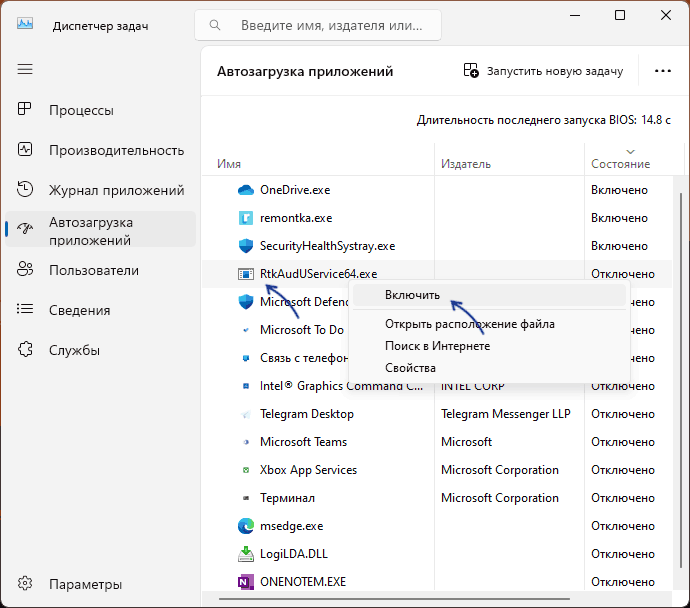Click Запустить новую задачу button
This screenshot has width=690, height=608.
pos(543,71)
